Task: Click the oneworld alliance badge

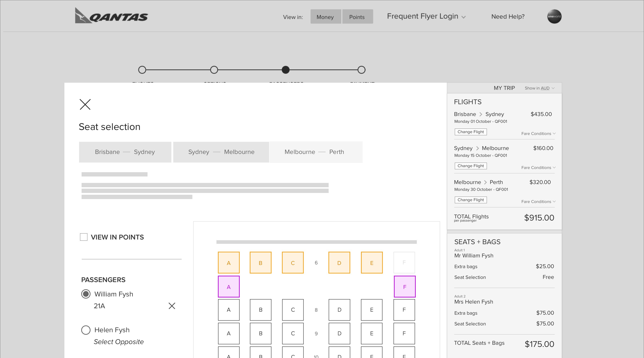Action: pos(554,16)
